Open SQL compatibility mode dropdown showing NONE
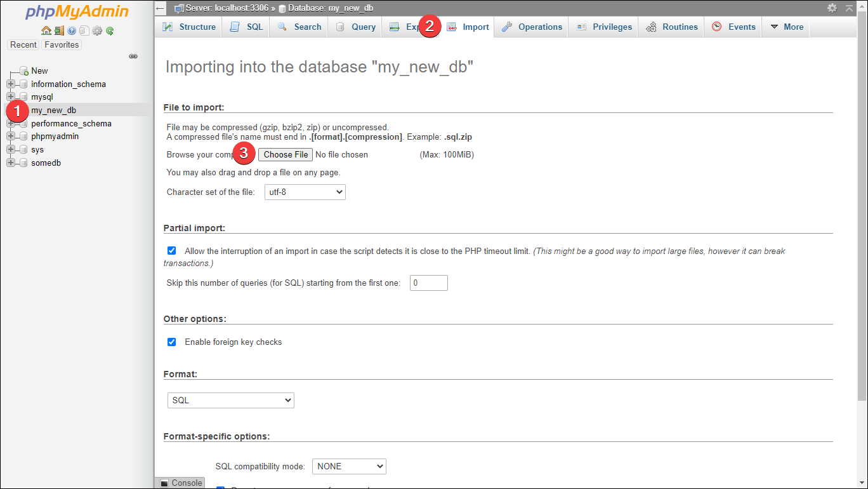This screenshot has height=489, width=868. click(x=349, y=466)
